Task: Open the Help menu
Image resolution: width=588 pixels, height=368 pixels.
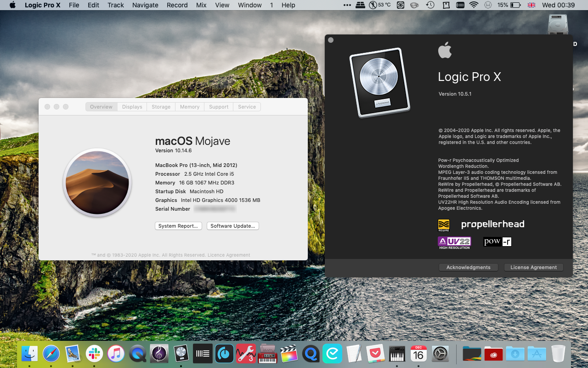Action: pos(288,5)
